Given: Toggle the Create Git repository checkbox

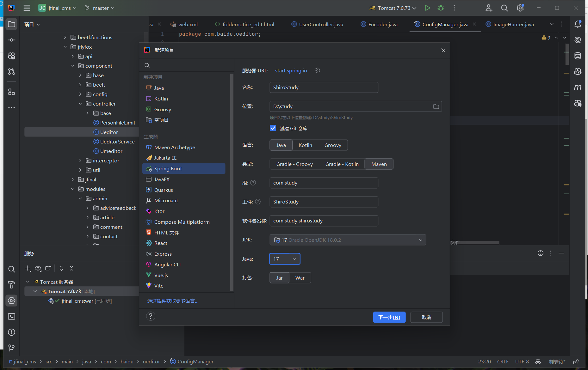Looking at the screenshot, I should coord(273,128).
